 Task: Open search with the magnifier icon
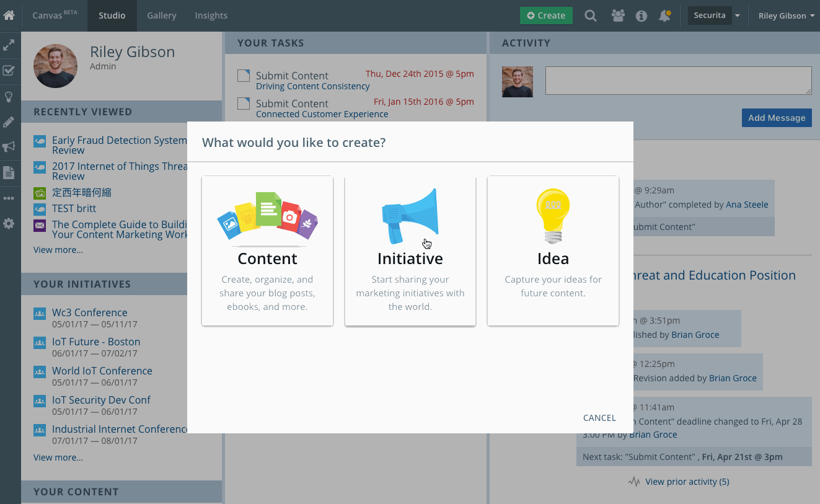pos(591,16)
